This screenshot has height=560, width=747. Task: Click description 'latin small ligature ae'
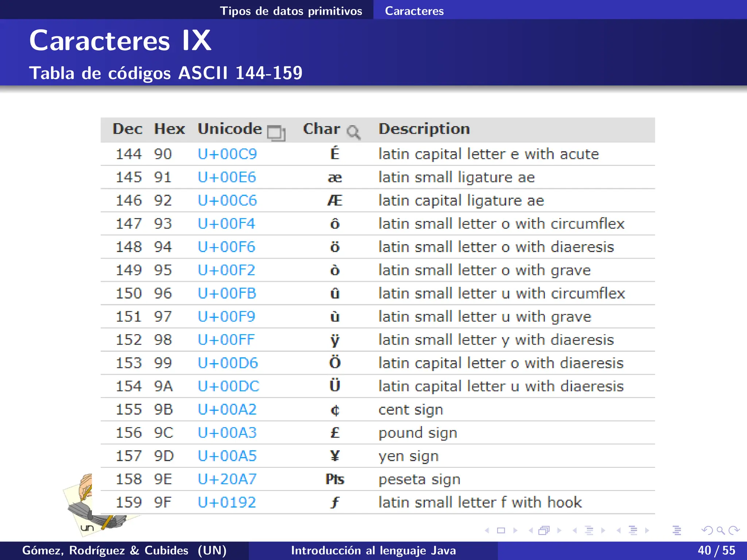457,178
